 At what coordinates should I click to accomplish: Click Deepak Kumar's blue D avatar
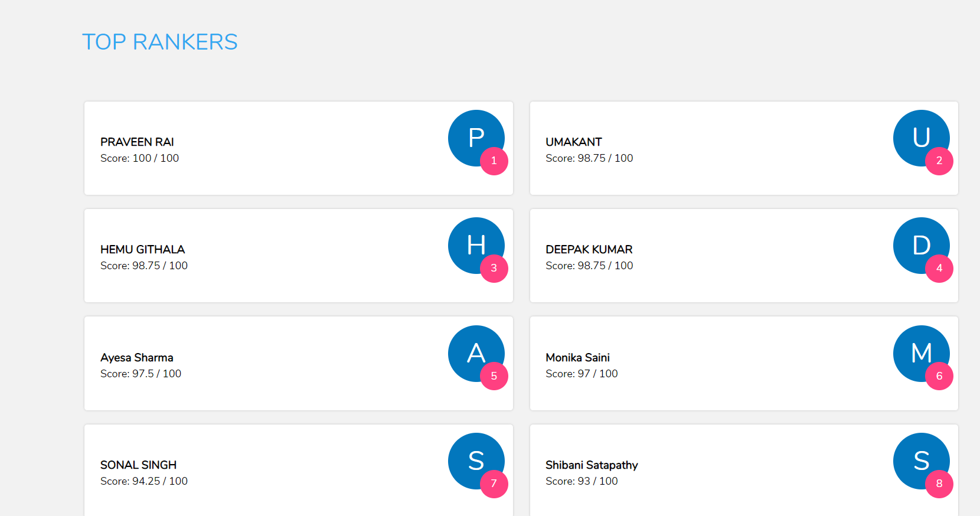click(917, 242)
